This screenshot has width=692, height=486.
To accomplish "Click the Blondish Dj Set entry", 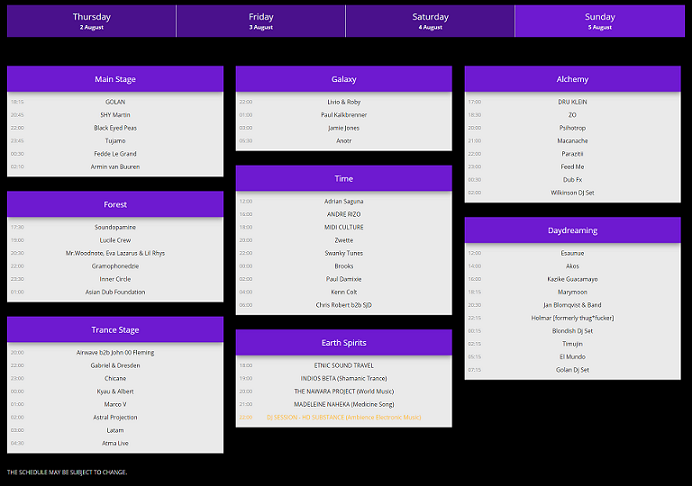I will click(x=572, y=331).
